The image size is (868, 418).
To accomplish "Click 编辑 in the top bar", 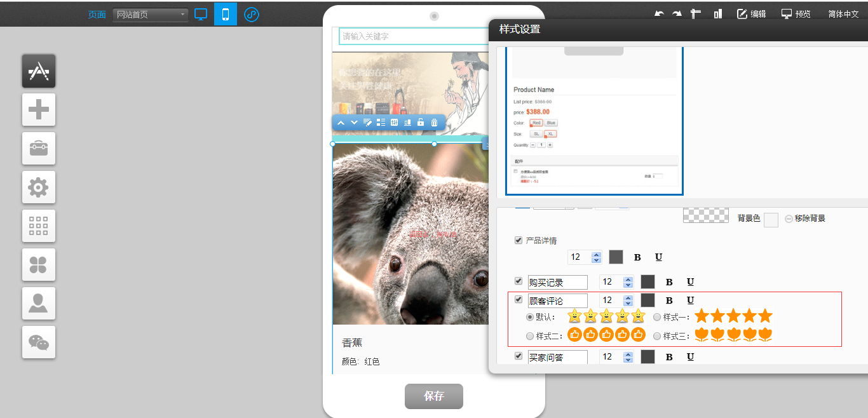I will [x=751, y=14].
